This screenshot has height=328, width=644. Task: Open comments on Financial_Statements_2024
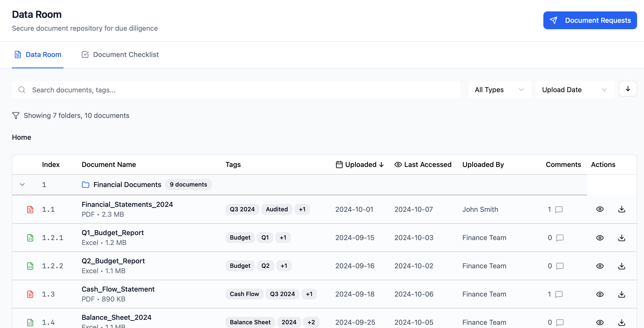[559, 209]
